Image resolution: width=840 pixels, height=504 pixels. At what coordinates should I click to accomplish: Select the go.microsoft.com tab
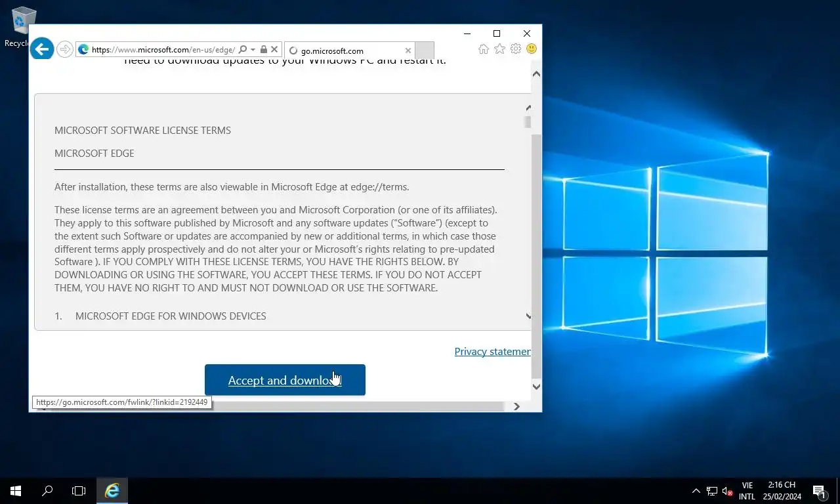[x=349, y=51]
